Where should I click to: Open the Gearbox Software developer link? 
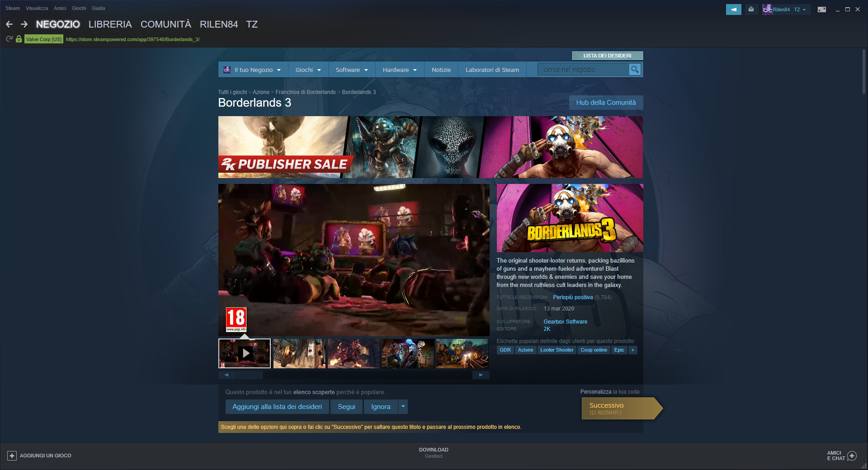point(565,322)
